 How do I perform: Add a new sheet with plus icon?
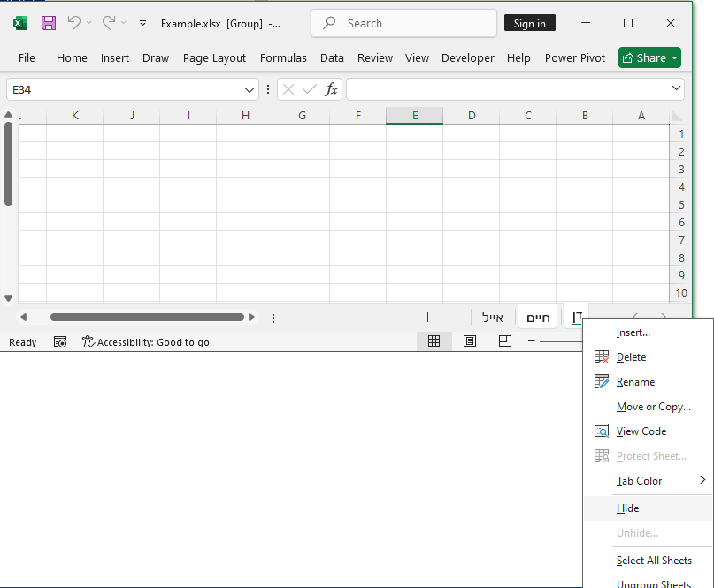click(427, 317)
